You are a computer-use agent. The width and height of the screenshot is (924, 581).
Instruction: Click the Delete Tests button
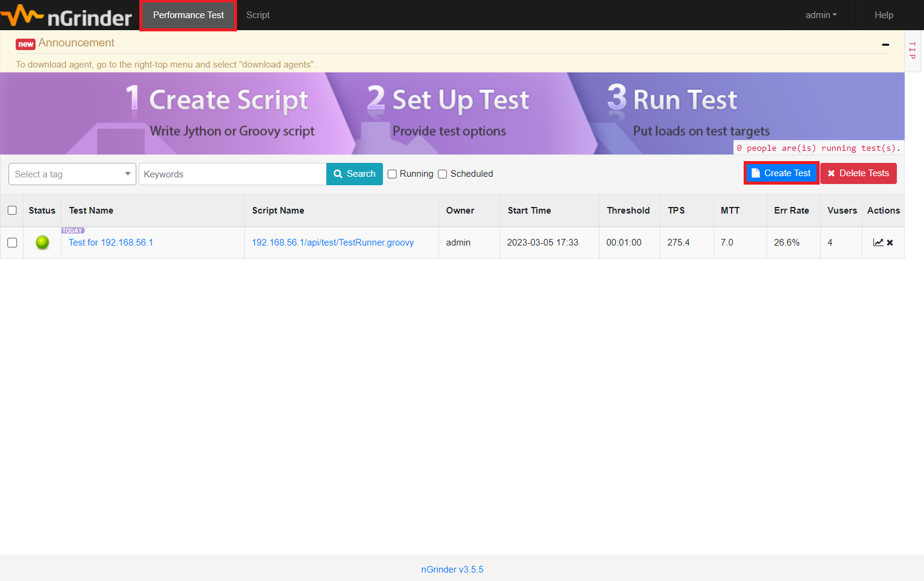858,173
